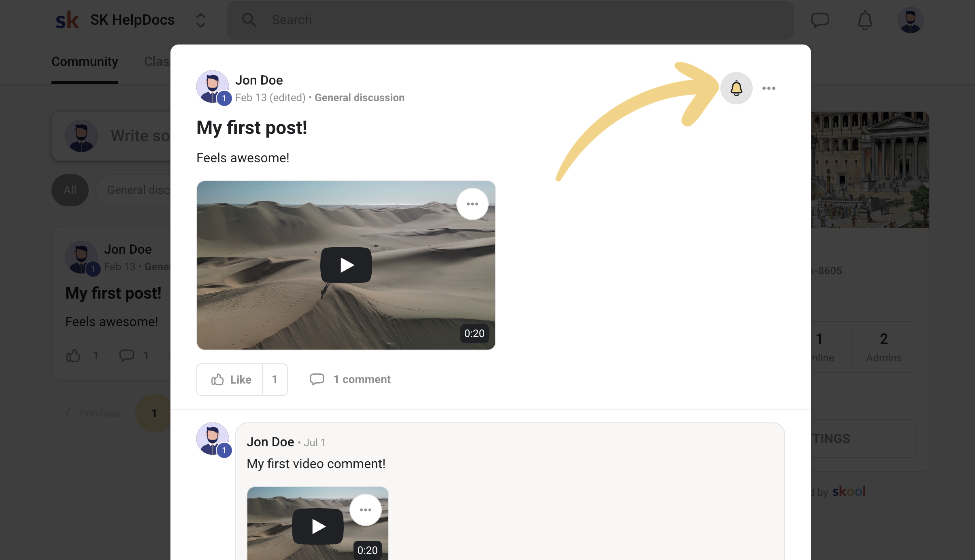Expand the SK HelpDocs community switcher
Viewport: 975px width, 560px height.
201,20
